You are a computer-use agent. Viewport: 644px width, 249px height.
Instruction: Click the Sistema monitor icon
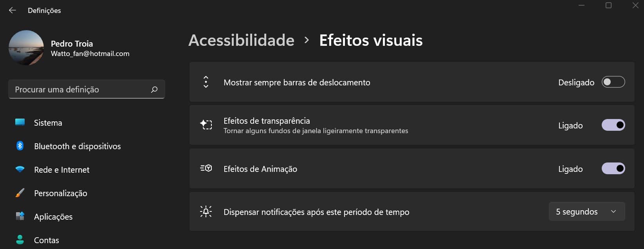[x=20, y=123]
